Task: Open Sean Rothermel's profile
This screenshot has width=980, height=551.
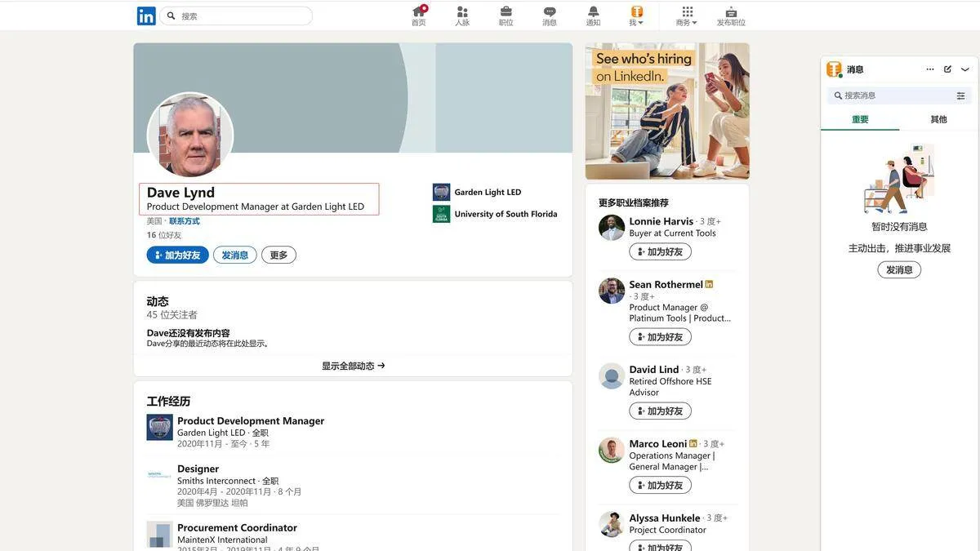Action: coord(666,285)
